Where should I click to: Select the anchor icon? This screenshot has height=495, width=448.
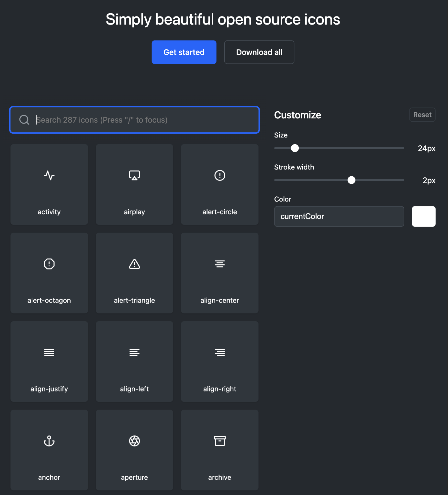point(49,450)
